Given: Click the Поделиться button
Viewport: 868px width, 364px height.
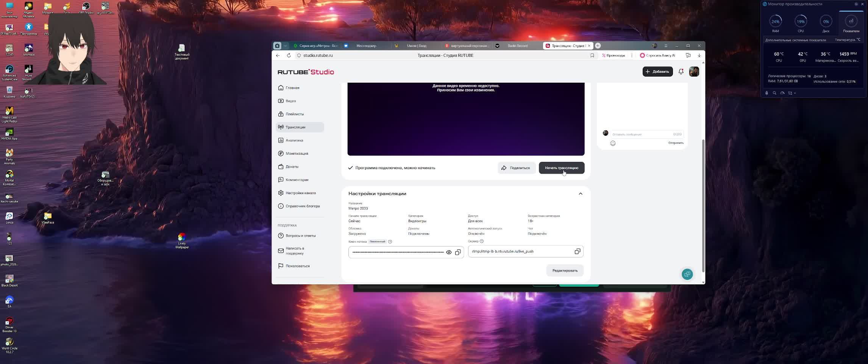Looking at the screenshot, I should pyautogui.click(x=516, y=168).
